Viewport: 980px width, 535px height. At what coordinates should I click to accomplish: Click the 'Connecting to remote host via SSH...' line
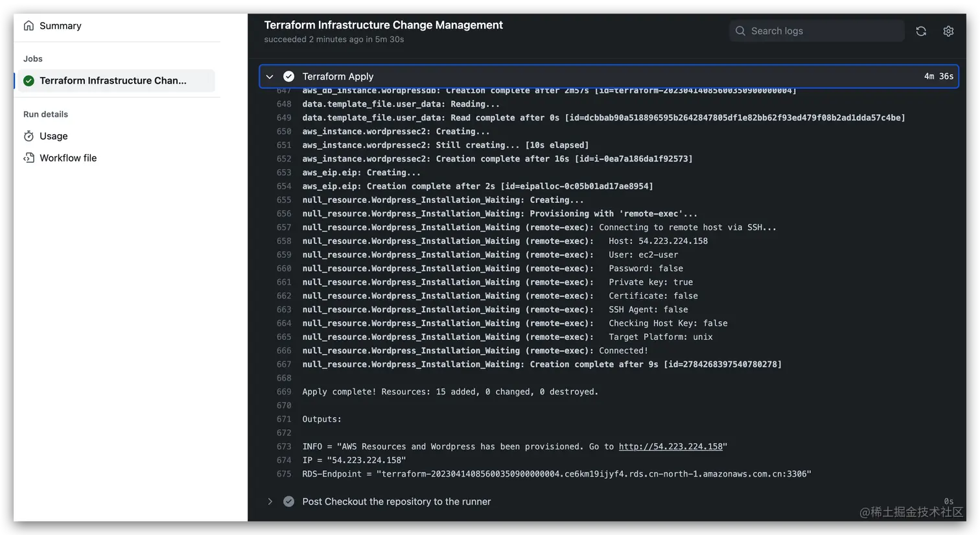[x=539, y=228]
